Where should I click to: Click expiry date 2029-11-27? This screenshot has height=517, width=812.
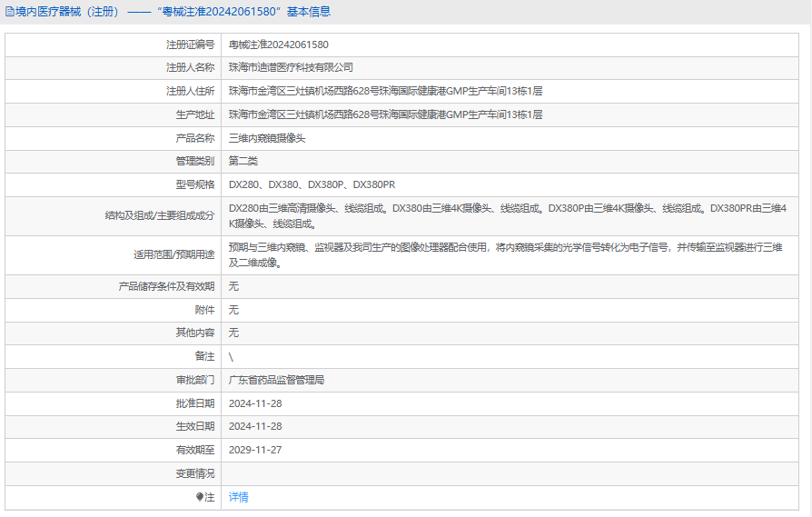(255, 450)
